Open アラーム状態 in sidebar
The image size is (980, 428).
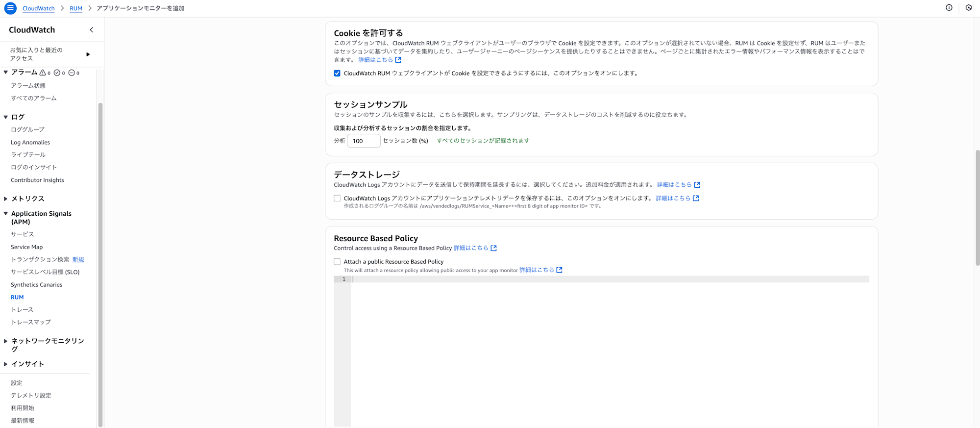coord(28,85)
